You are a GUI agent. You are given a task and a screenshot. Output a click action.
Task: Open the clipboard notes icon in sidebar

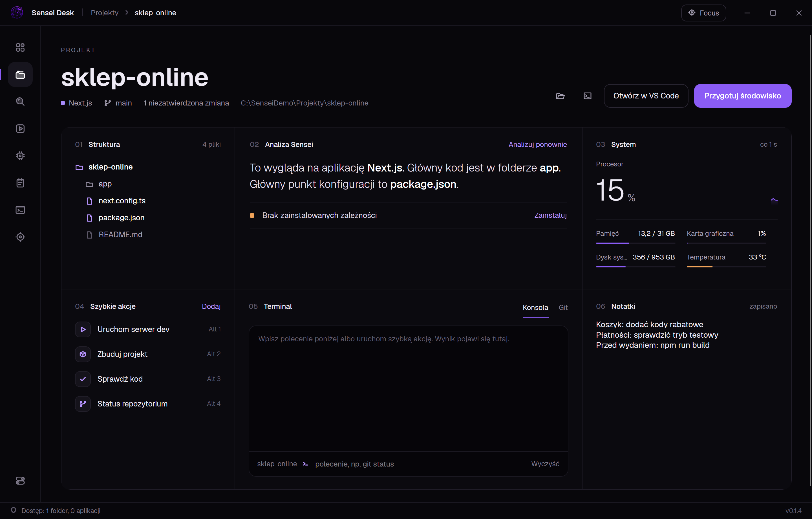20,183
